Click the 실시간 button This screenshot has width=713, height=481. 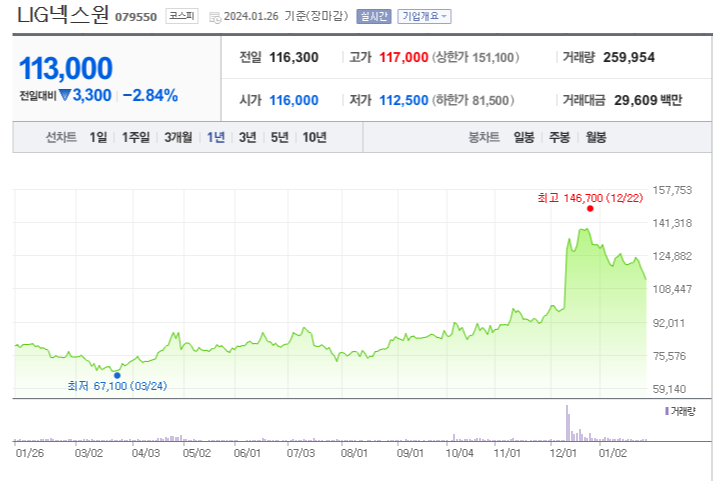click(374, 16)
